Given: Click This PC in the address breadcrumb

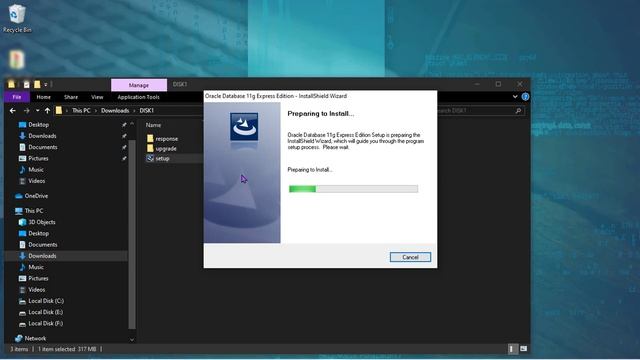Looking at the screenshot, I should pyautogui.click(x=81, y=111).
